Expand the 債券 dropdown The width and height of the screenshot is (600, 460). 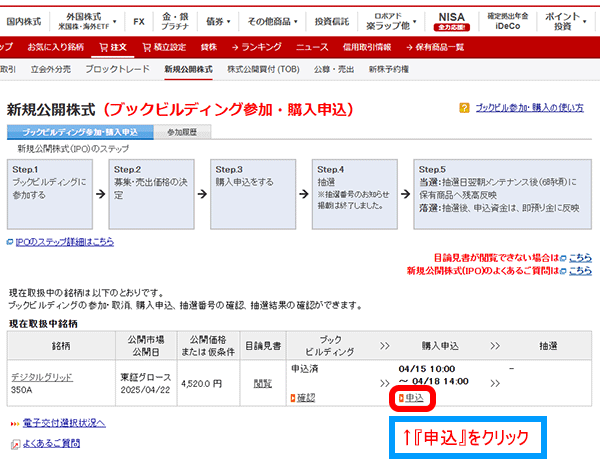(218, 21)
